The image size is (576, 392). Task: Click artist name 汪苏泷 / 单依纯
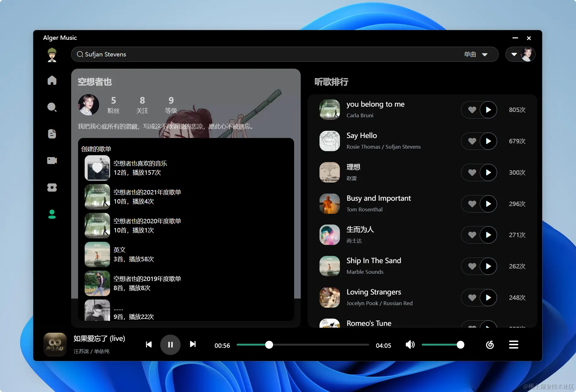[x=92, y=351]
